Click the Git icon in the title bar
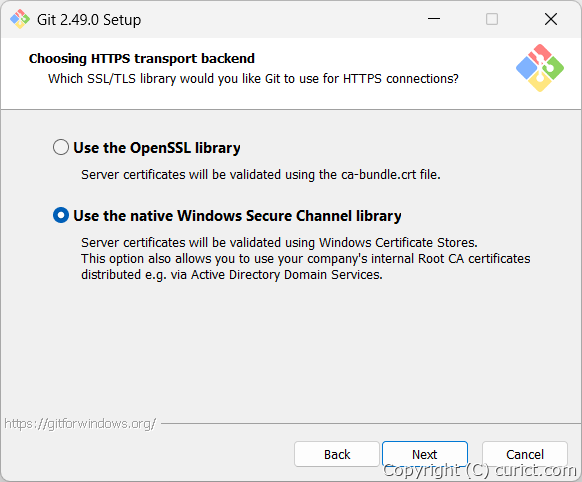This screenshot has width=582, height=482. [x=20, y=19]
